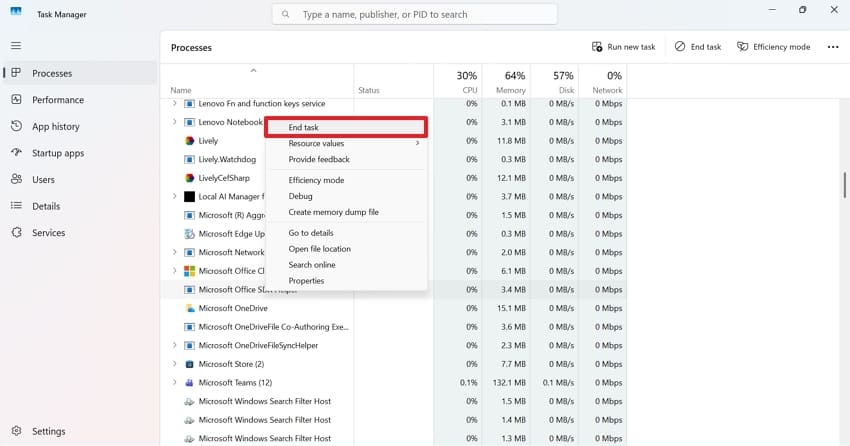Click the Startup apps gauge icon

pos(16,152)
